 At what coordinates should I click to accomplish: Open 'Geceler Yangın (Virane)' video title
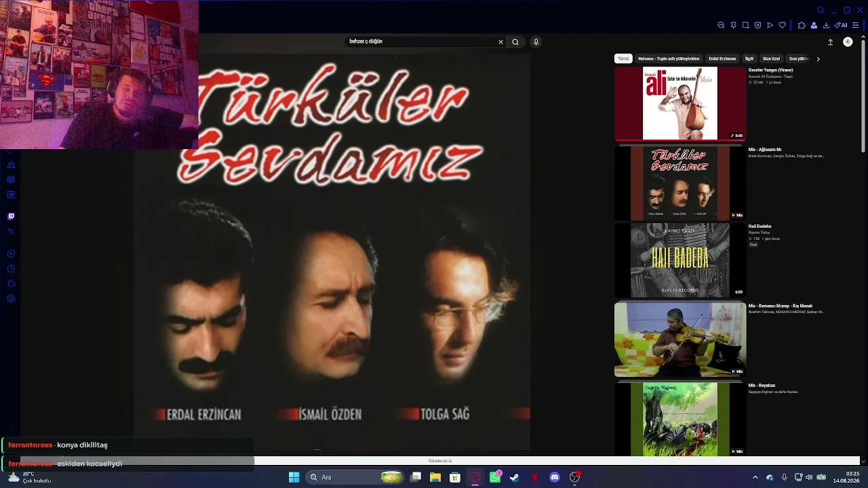[x=770, y=70]
